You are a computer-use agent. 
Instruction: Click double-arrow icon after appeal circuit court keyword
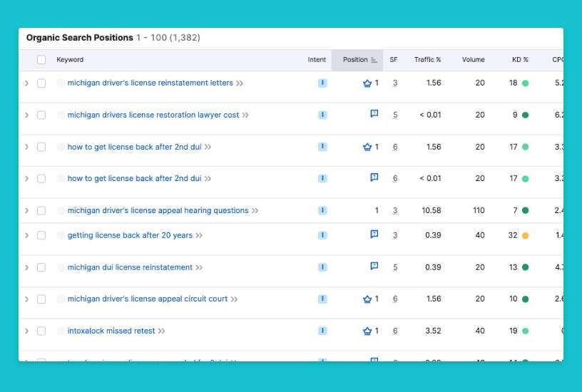click(x=234, y=299)
